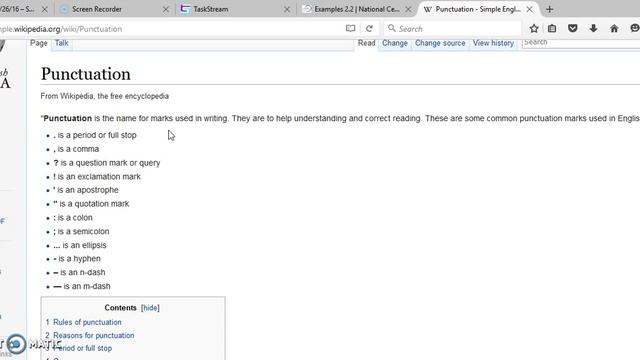Switch to the TaskStream tab
640x360 pixels.
235,9
